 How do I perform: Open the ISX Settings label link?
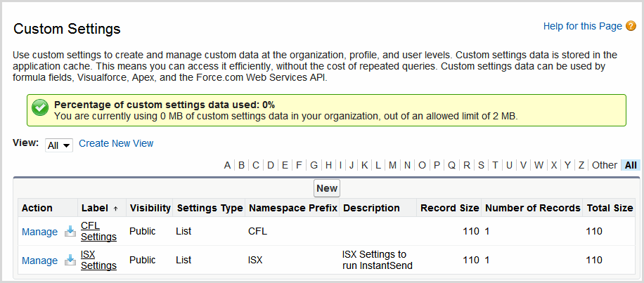tap(98, 260)
